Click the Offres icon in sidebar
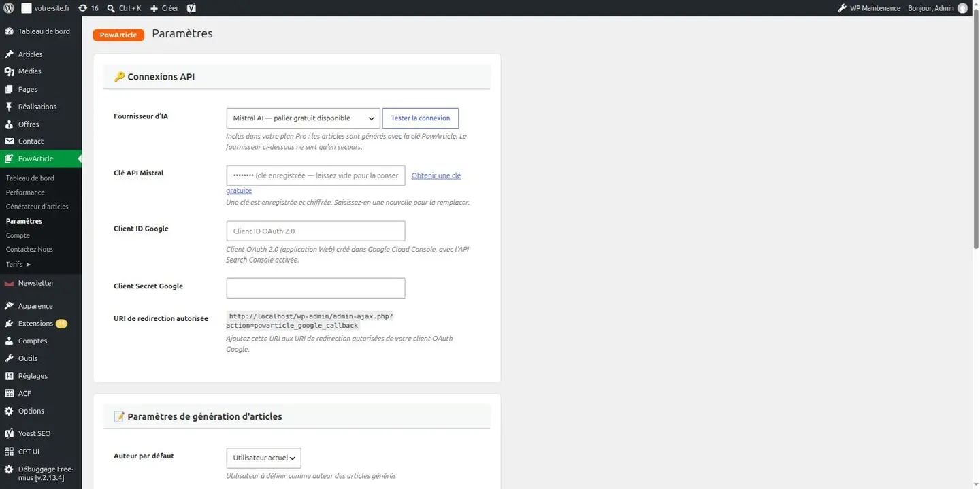Image resolution: width=980 pixels, height=489 pixels. tap(9, 124)
